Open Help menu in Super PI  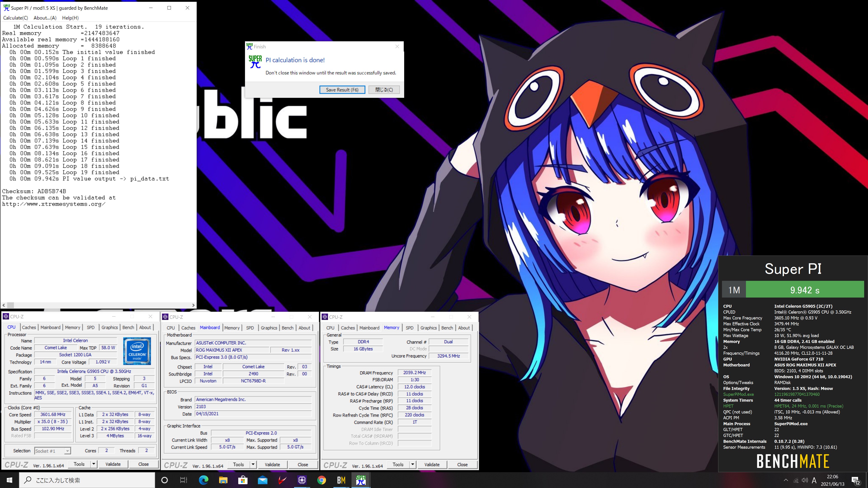(71, 18)
